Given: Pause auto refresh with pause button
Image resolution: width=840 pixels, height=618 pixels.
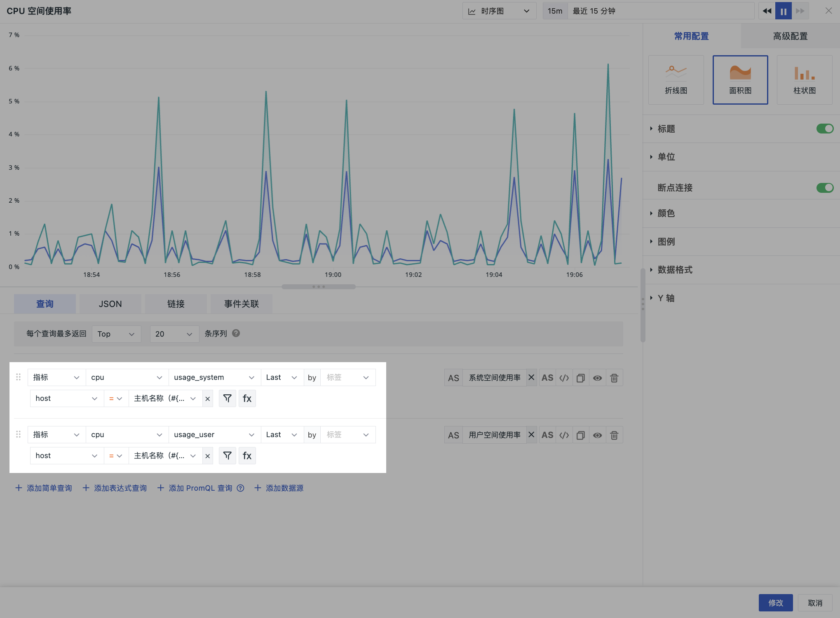Looking at the screenshot, I should pyautogui.click(x=783, y=11).
